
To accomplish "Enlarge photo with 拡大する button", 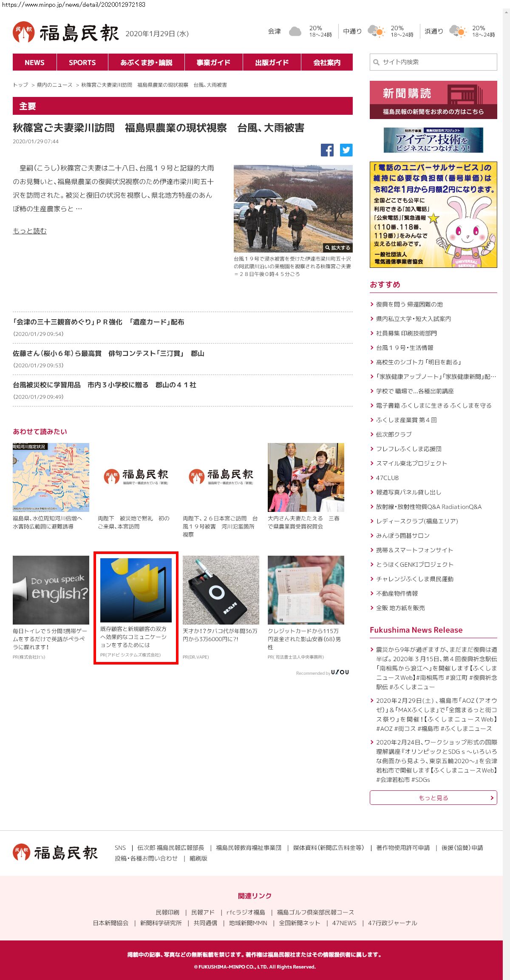I will pyautogui.click(x=338, y=247).
